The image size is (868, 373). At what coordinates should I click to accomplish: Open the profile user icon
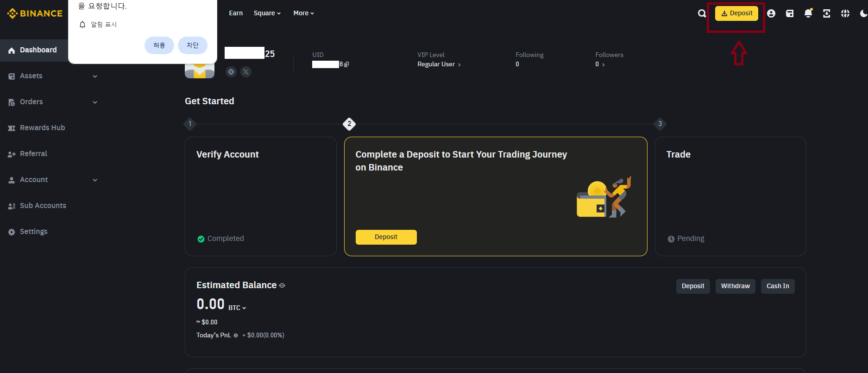(771, 13)
